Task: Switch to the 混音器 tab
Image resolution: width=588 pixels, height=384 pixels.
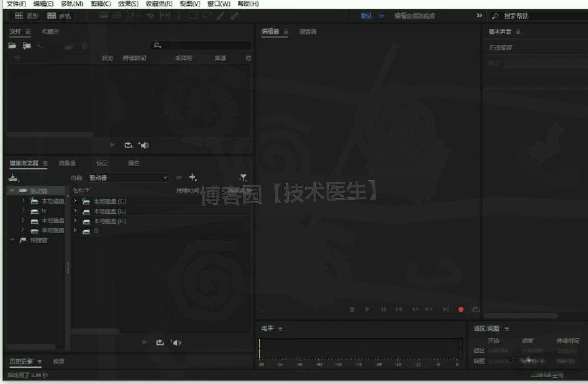Action: [x=307, y=32]
